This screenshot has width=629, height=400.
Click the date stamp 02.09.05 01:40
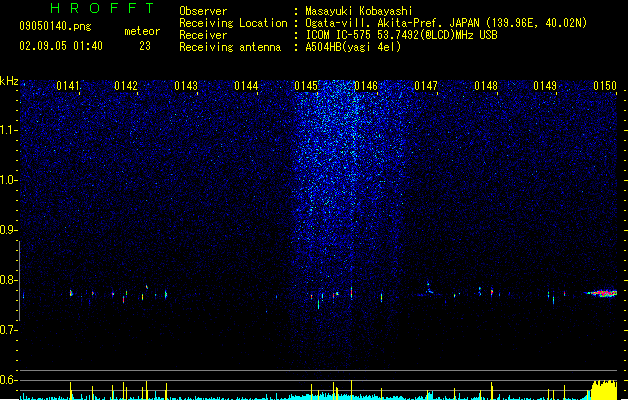tap(61, 46)
